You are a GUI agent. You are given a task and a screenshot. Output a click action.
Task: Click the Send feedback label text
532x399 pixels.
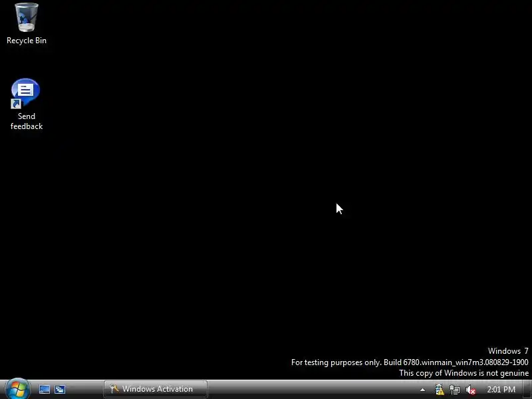[27, 121]
